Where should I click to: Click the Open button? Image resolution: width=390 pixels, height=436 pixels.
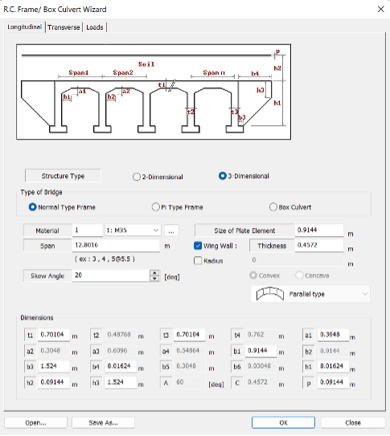36,423
